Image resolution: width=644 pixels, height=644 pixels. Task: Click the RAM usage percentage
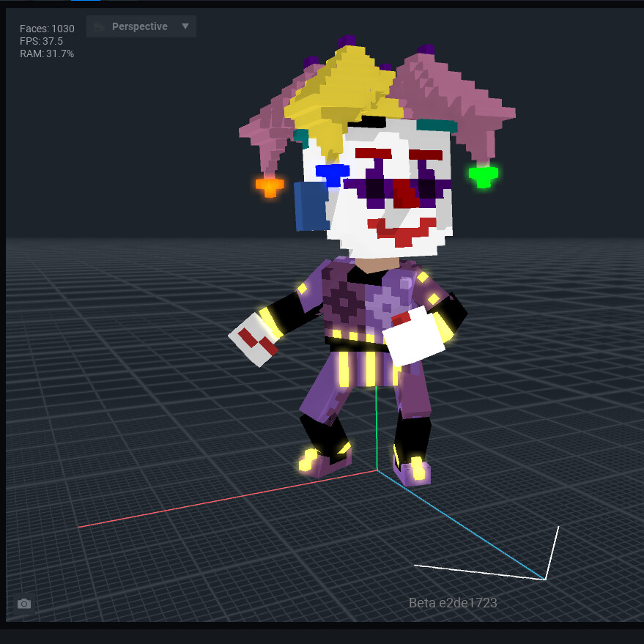46,53
